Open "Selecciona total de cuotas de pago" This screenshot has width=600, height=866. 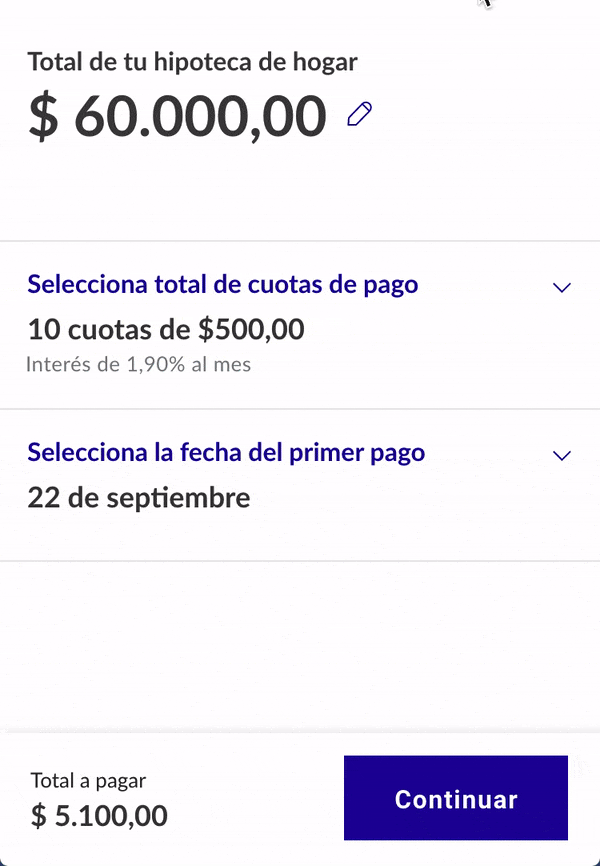(x=222, y=284)
